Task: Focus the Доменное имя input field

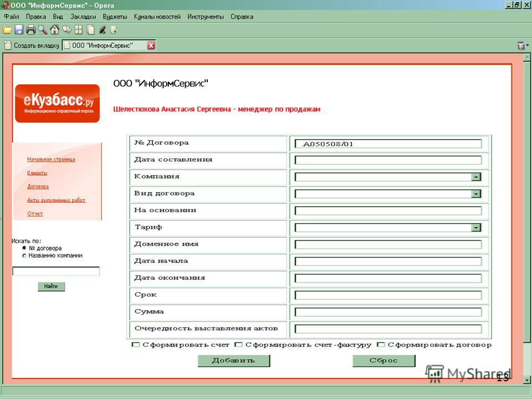Action: coord(388,244)
